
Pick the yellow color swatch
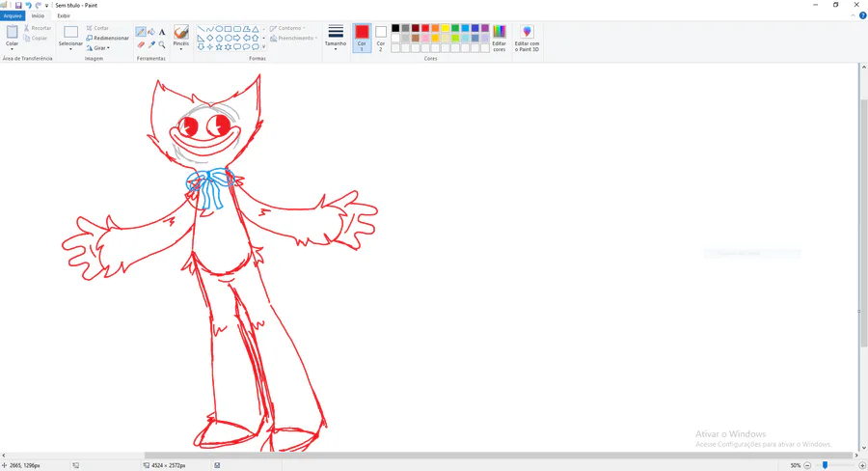click(445, 28)
